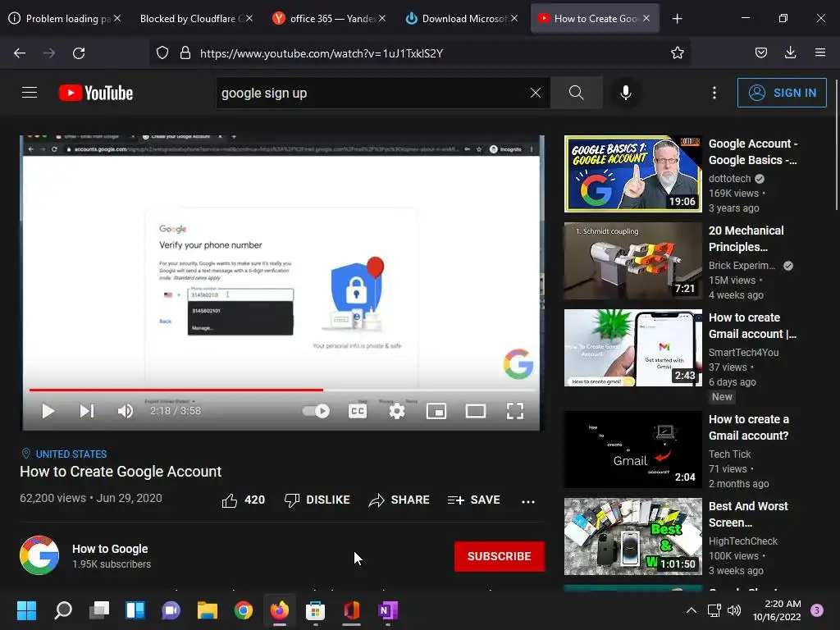Viewport: 840px width, 630px height.
Task: Show hidden system tray icons
Action: click(692, 610)
